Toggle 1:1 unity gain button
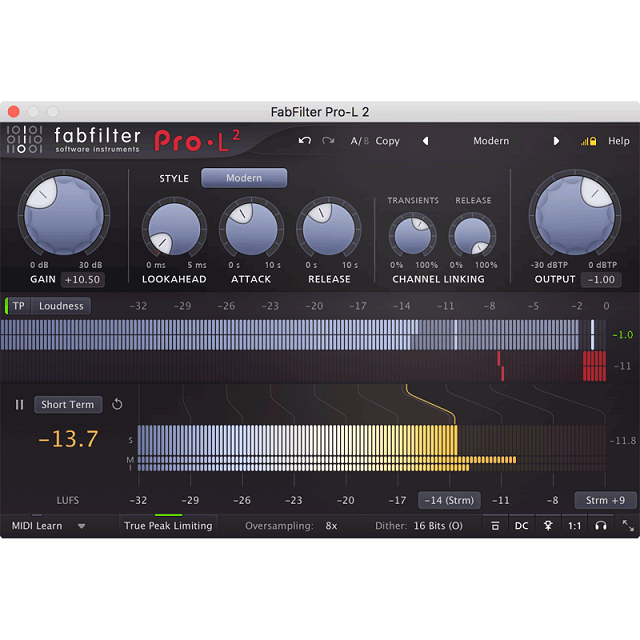 574,526
